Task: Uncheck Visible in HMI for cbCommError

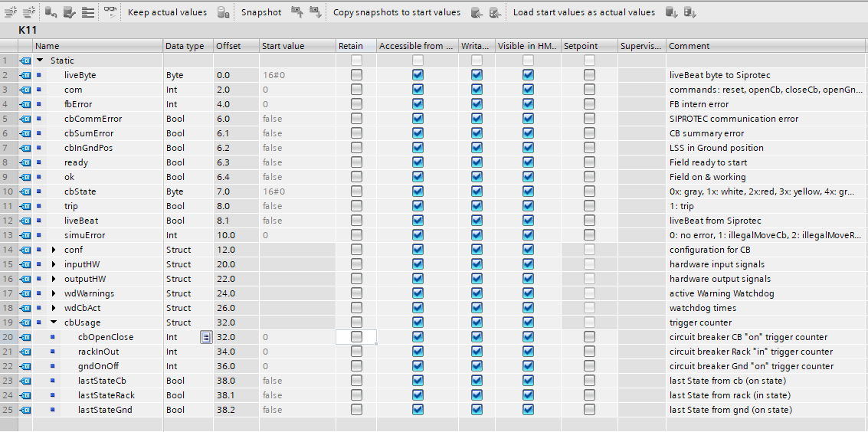Action: 528,119
